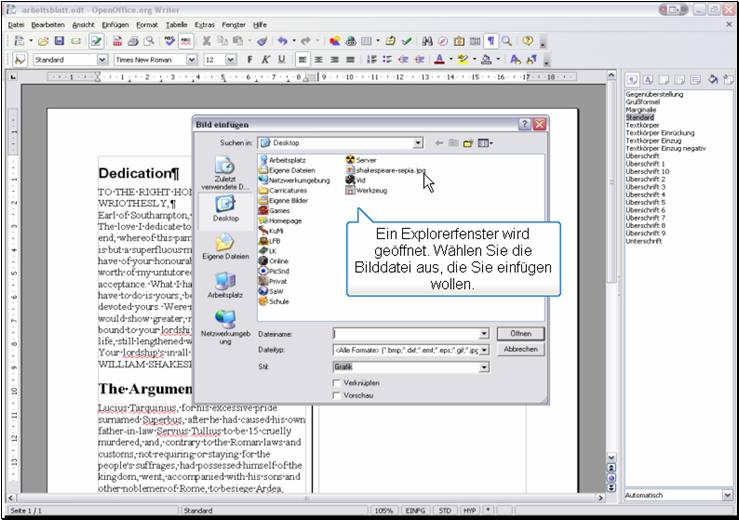Click the Öffnen button
Screen dimensions: 739x520
520,333
